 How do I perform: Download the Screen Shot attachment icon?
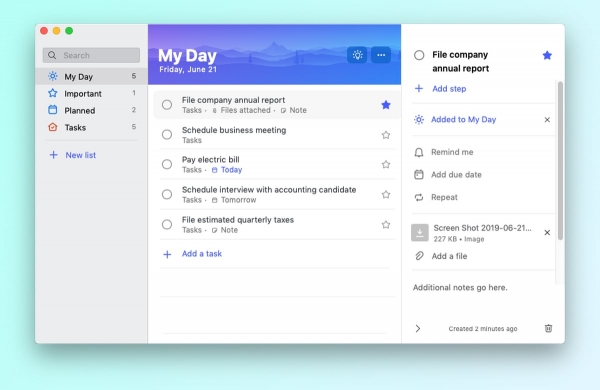tap(420, 233)
